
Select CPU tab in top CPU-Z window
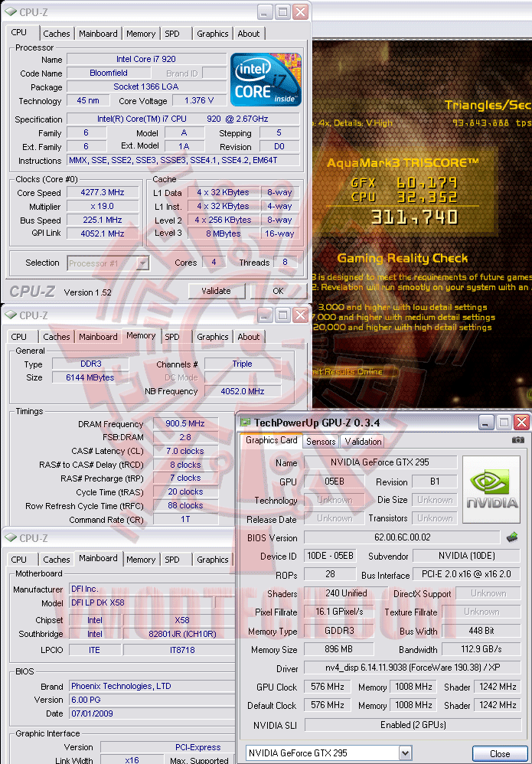point(19,33)
